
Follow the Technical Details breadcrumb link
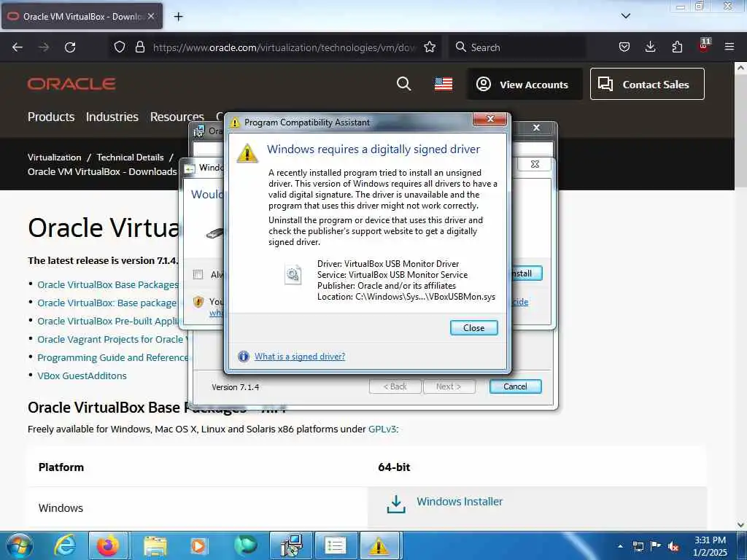coord(130,157)
